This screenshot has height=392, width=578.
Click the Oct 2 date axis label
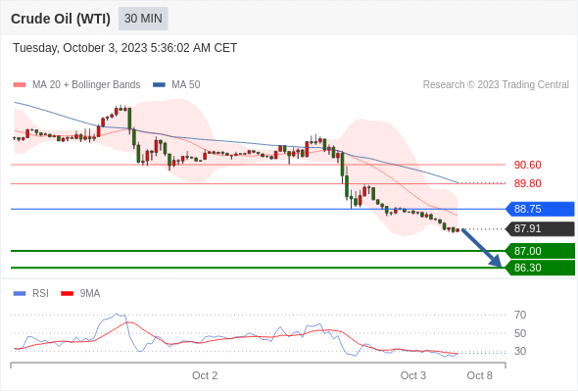pos(205,375)
